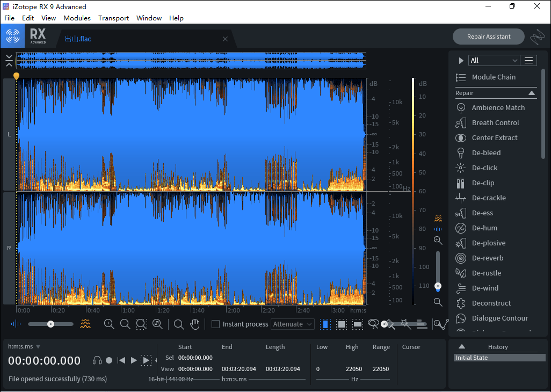Toggle headphones monitoring icon

pyautogui.click(x=97, y=360)
